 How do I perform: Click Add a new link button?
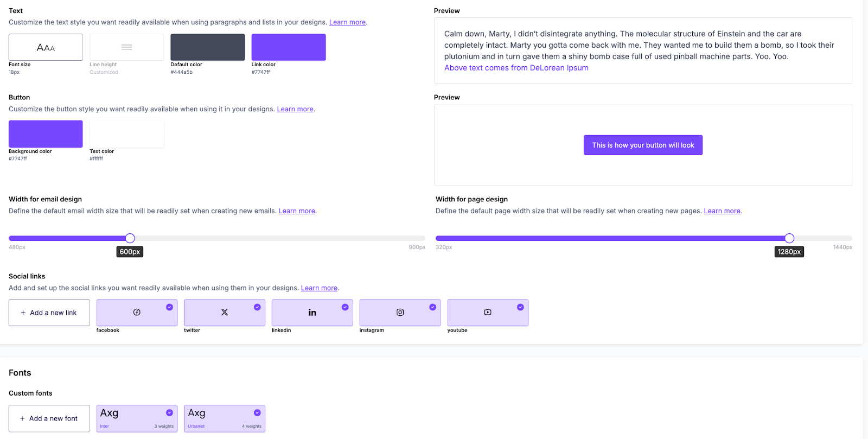tap(49, 313)
